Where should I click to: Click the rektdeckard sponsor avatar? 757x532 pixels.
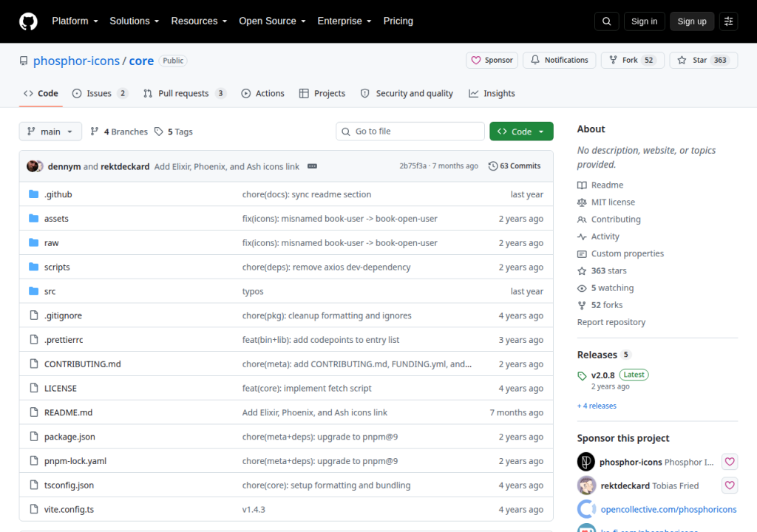click(586, 485)
